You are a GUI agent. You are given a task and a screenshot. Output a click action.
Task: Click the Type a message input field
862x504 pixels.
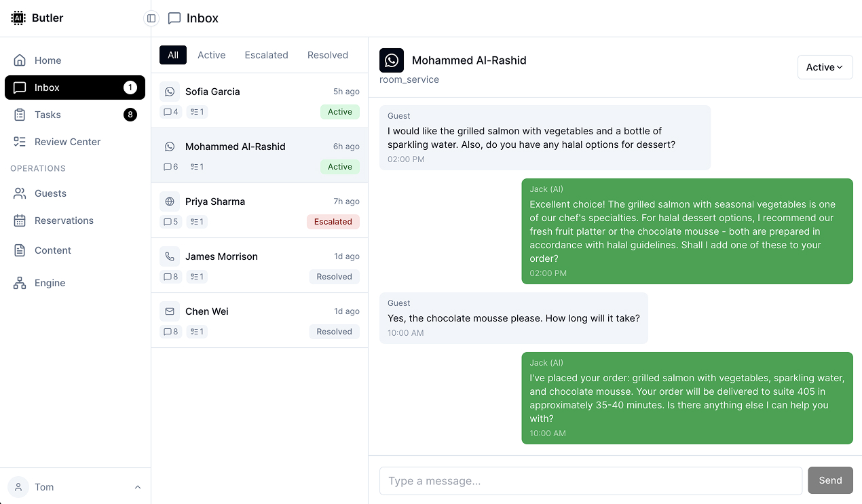coord(591,480)
